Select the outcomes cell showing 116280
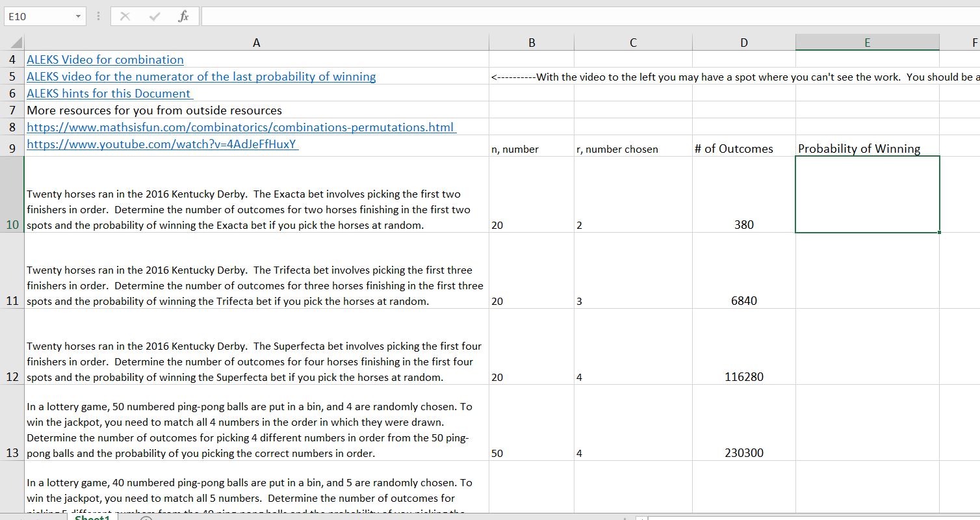This screenshot has width=980, height=520. coord(744,346)
